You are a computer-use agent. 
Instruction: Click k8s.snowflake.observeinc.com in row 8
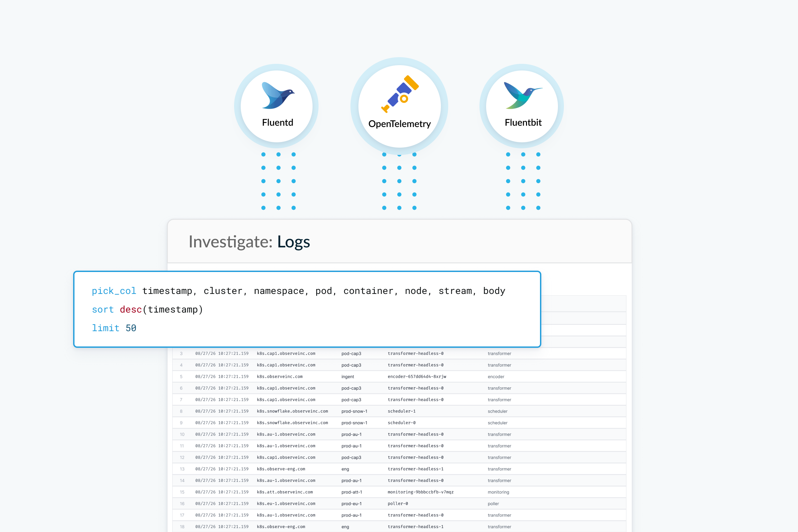tap(293, 411)
